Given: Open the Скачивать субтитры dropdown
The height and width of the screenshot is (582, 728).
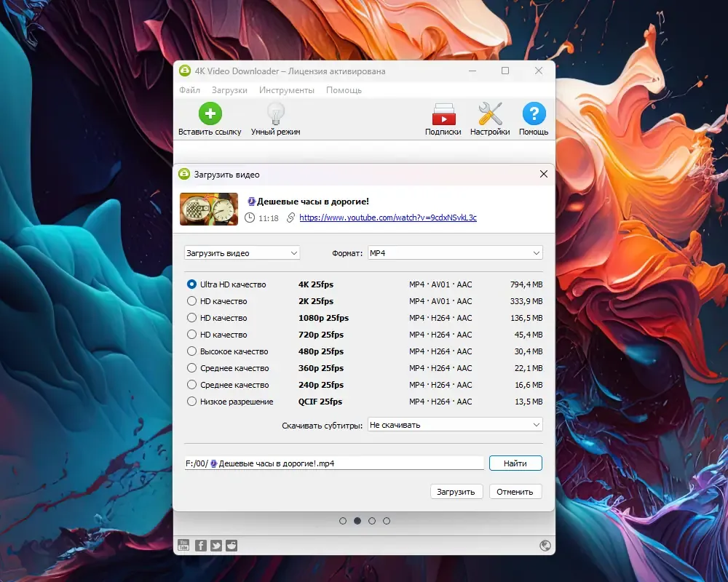Looking at the screenshot, I should pos(455,425).
